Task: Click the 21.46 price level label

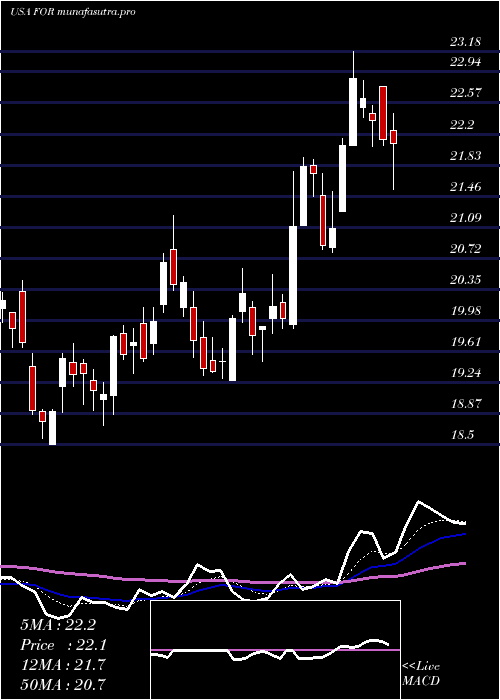Action: point(465,187)
